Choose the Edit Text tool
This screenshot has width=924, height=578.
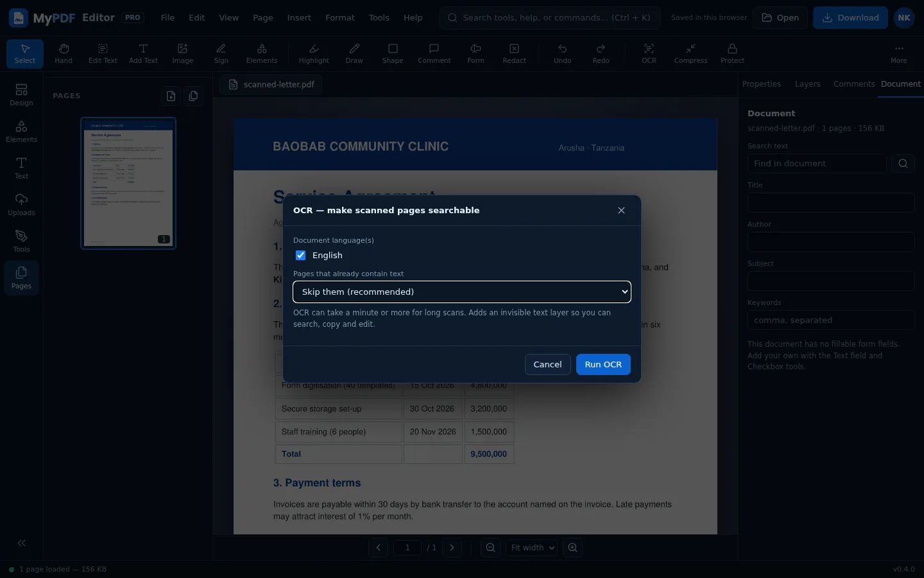pyautogui.click(x=103, y=54)
